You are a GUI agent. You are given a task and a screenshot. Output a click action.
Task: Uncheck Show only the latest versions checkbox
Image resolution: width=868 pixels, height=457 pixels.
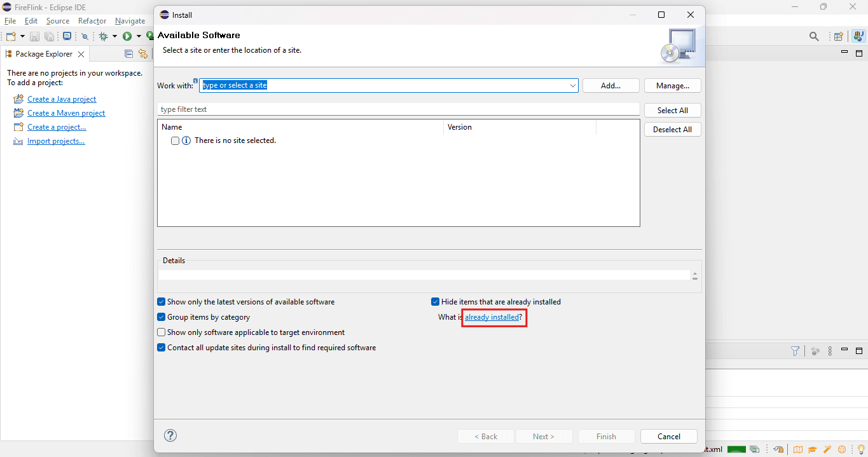click(162, 302)
